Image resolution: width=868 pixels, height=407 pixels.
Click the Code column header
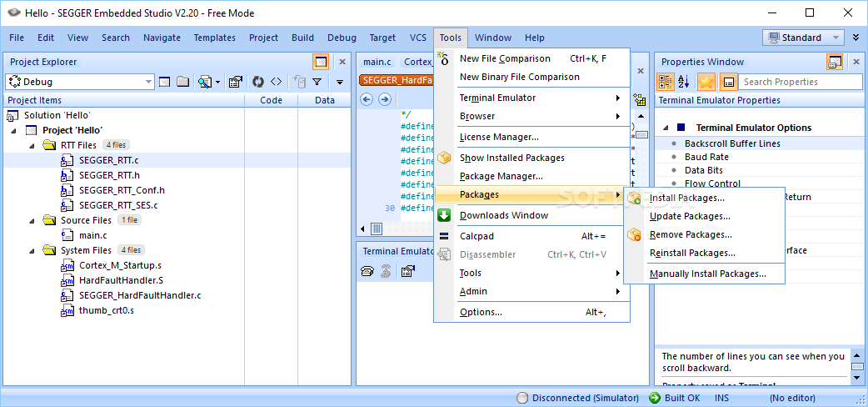coord(272,100)
